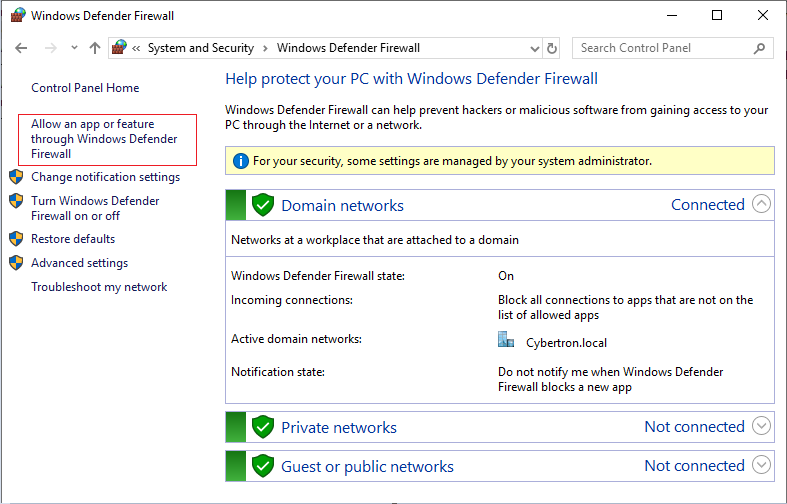Open Allow an app or feature link
The height and width of the screenshot is (504, 787).
104,139
